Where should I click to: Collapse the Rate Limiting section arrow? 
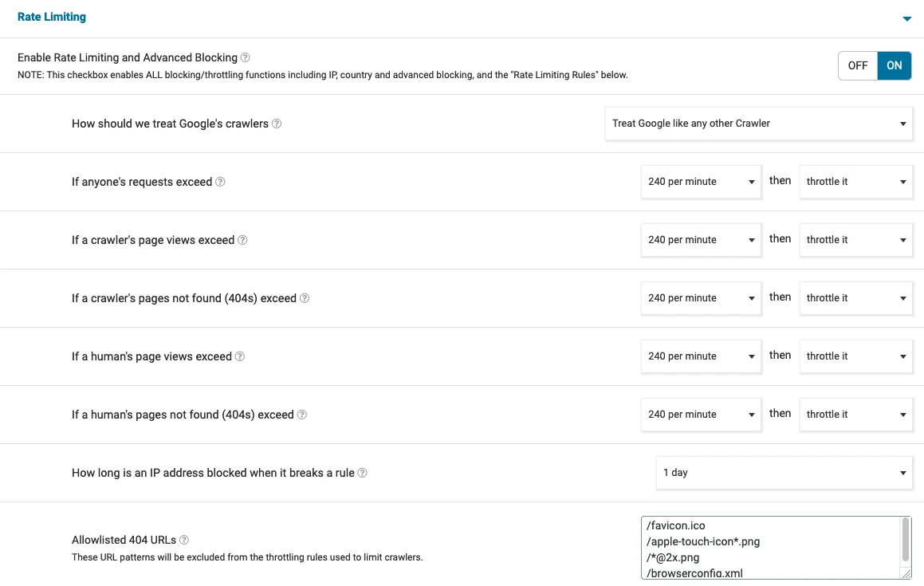click(906, 18)
